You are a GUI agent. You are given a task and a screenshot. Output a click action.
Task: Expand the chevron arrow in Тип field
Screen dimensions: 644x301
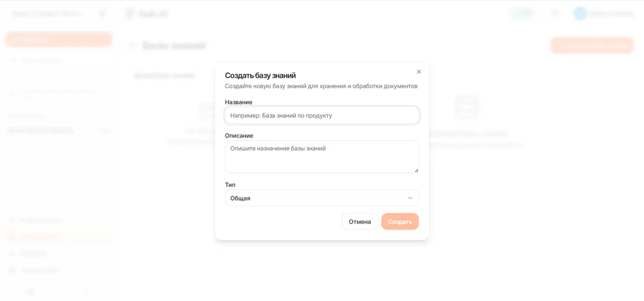pyautogui.click(x=410, y=198)
